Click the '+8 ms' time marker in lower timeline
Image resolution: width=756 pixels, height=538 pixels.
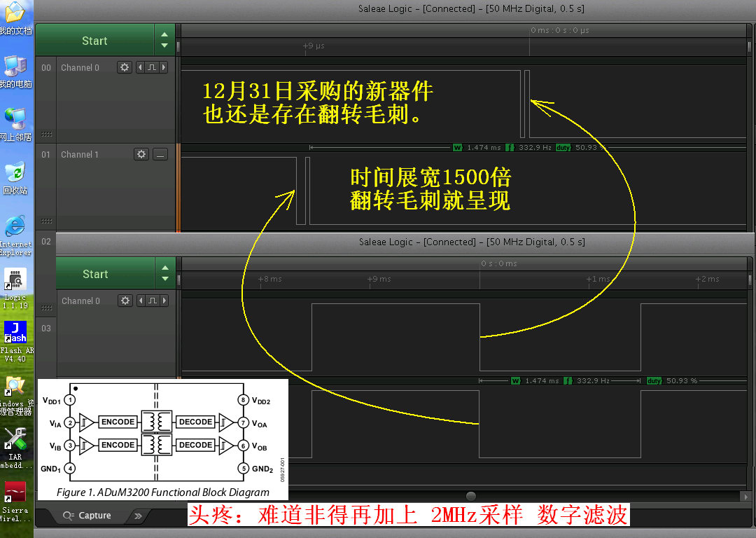(269, 279)
